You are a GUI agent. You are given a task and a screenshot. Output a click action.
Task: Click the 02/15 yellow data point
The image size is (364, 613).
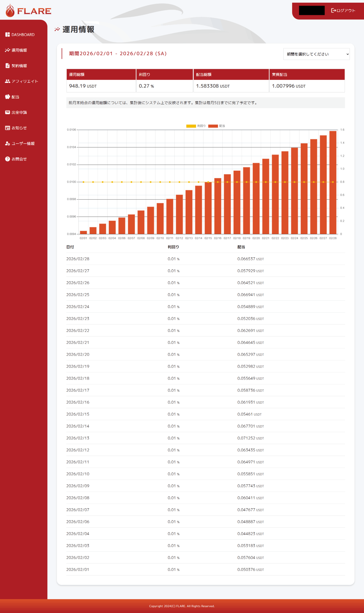[208, 182]
